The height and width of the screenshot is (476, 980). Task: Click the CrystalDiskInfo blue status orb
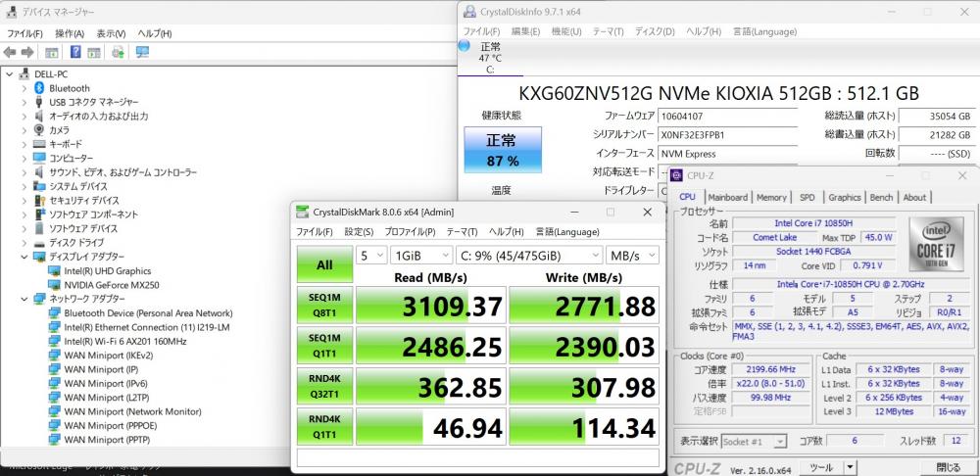tap(464, 46)
